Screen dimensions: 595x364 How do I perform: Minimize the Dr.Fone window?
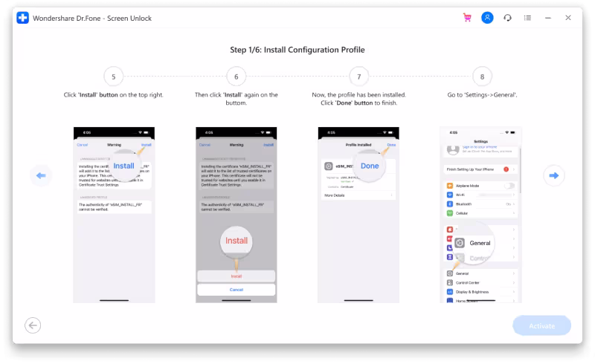pyautogui.click(x=547, y=18)
